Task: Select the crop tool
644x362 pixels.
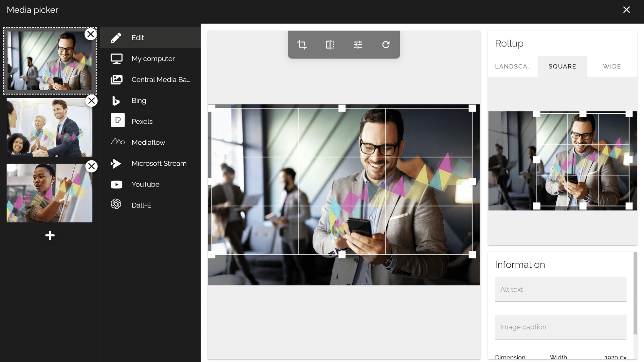Action: tap(302, 45)
